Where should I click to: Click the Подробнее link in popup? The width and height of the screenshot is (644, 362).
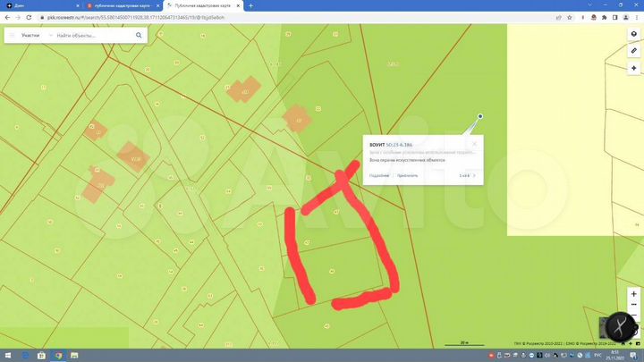coord(379,175)
